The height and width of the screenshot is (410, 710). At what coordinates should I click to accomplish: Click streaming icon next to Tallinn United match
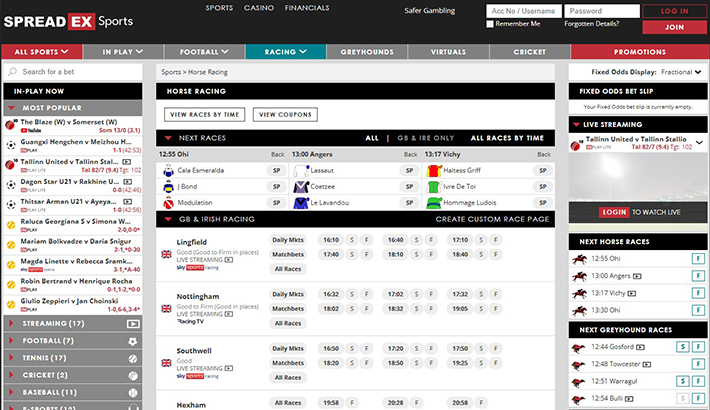coord(127,162)
